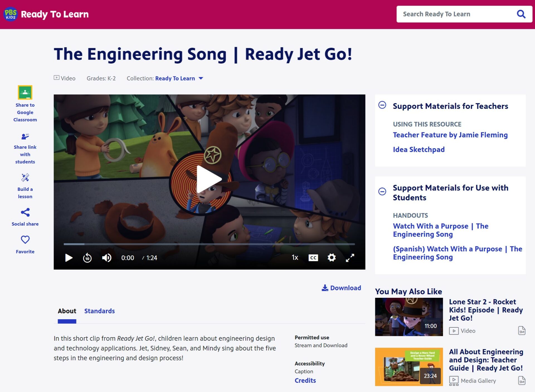Click Media Gallery icon in recommendations
This screenshot has width=535, height=392.
454,381
